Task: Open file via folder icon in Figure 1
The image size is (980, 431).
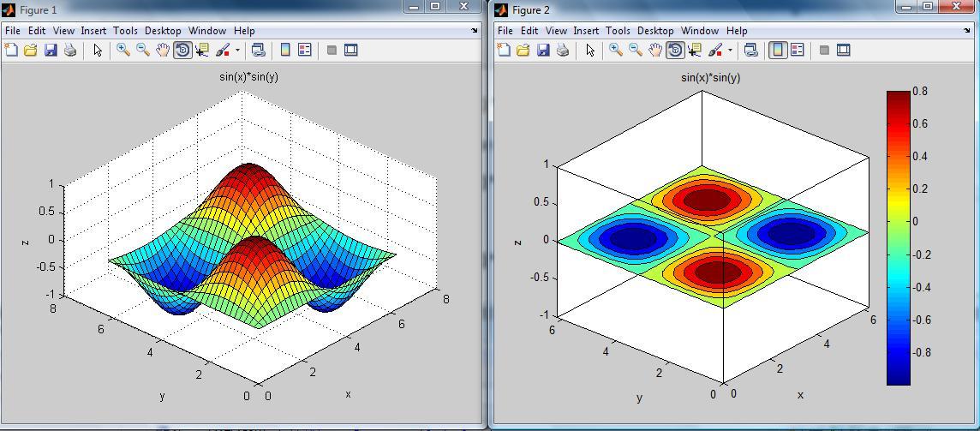Action: point(31,51)
